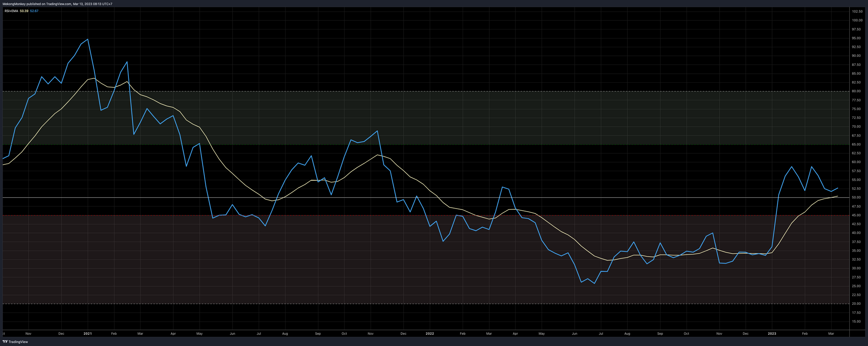
Task: Click the 70.00 level on price scale
Action: coord(857,127)
